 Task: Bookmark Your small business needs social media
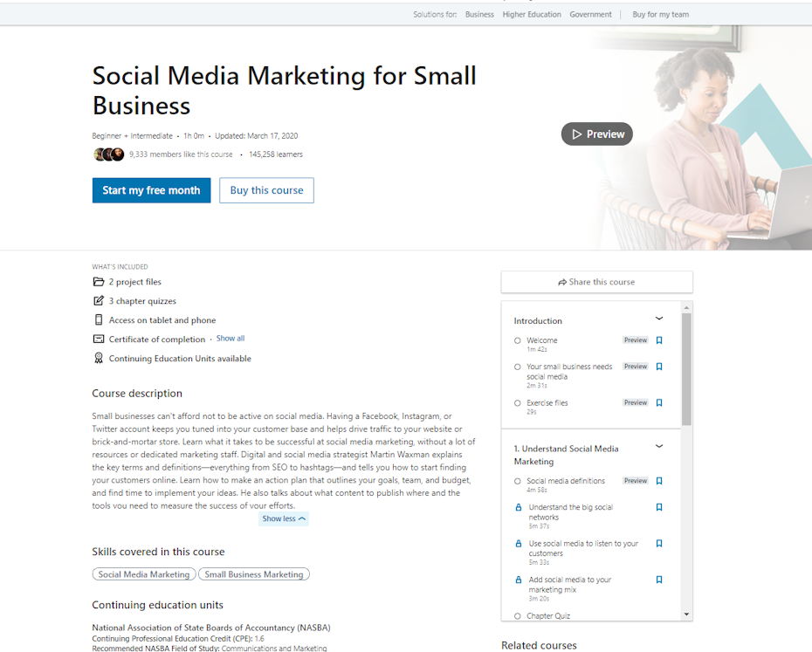(659, 367)
